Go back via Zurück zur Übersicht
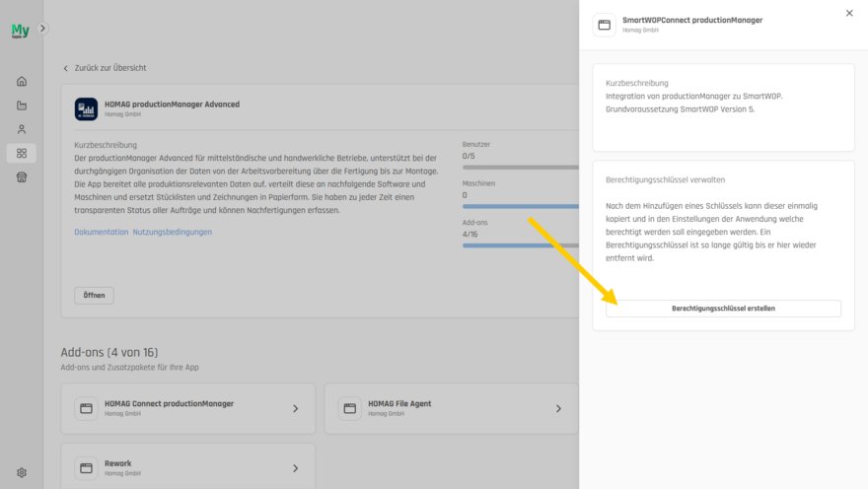The image size is (868, 489). coord(105,68)
